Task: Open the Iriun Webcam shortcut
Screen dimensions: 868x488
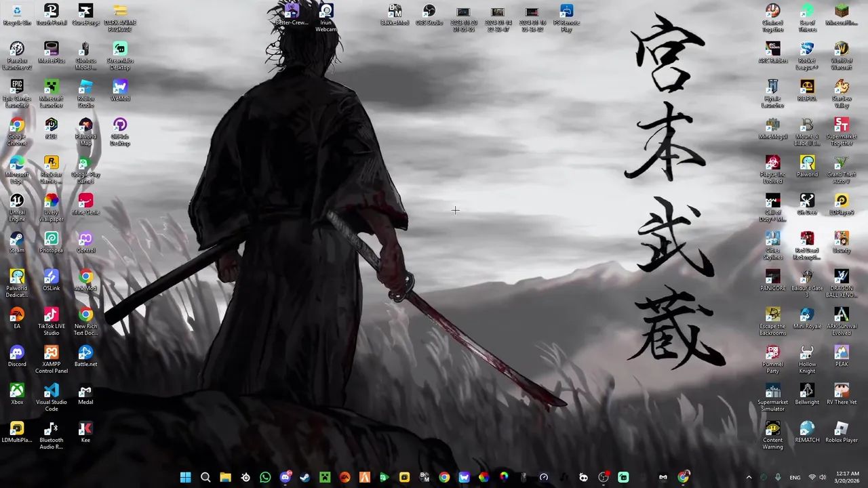Action: [326, 18]
